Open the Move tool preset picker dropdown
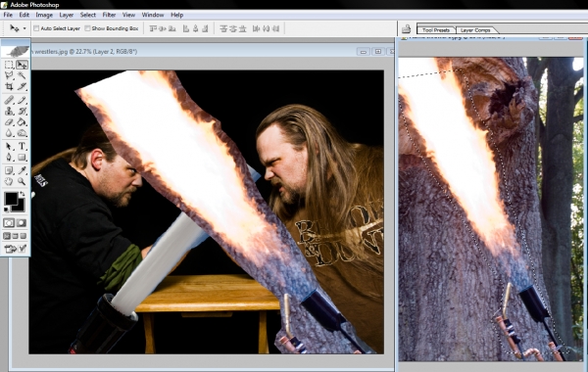 pos(24,28)
